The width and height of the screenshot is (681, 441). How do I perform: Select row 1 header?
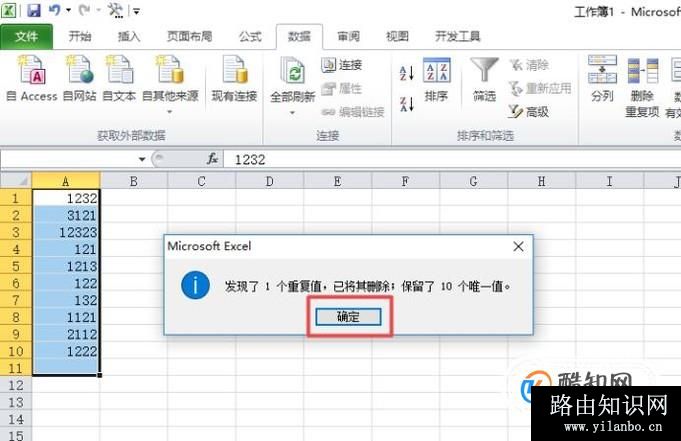point(16,198)
